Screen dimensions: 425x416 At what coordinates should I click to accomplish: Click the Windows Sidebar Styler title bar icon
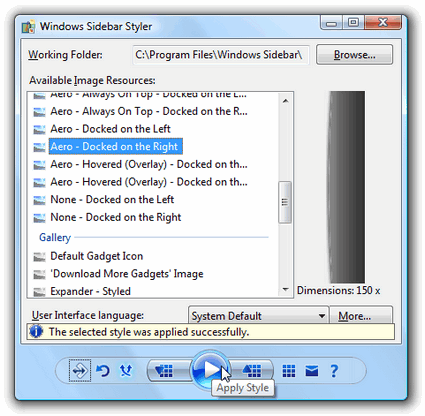pos(28,27)
